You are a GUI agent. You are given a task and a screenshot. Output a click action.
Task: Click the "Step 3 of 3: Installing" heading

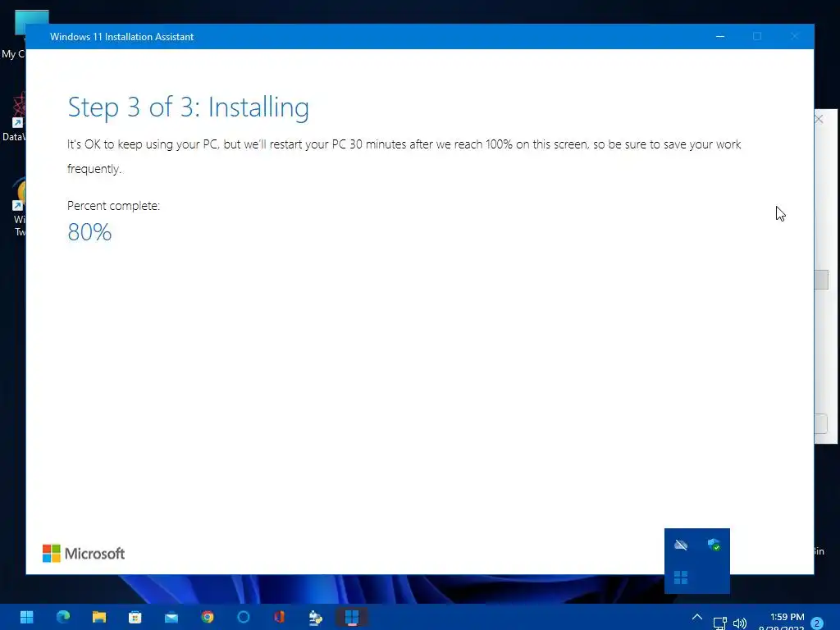point(188,107)
